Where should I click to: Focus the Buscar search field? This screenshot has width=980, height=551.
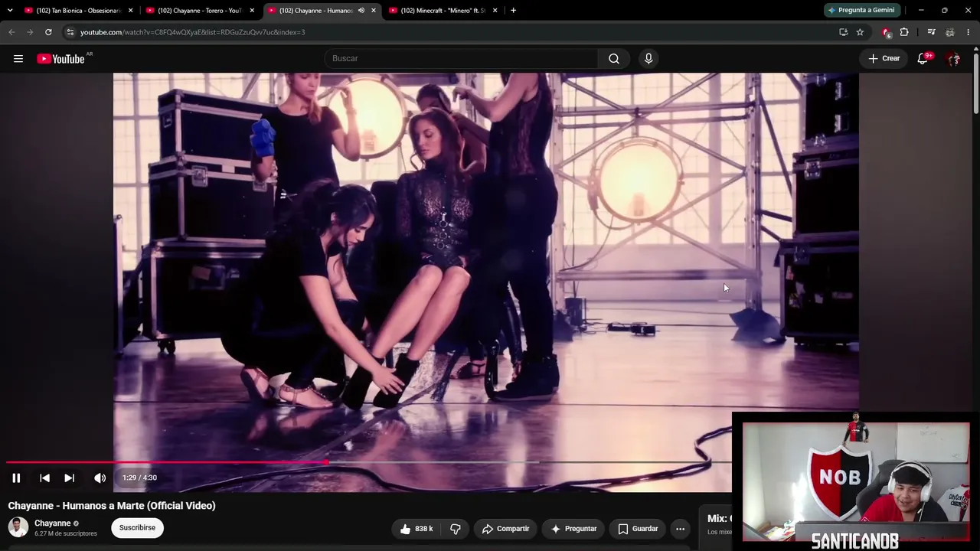click(x=461, y=58)
